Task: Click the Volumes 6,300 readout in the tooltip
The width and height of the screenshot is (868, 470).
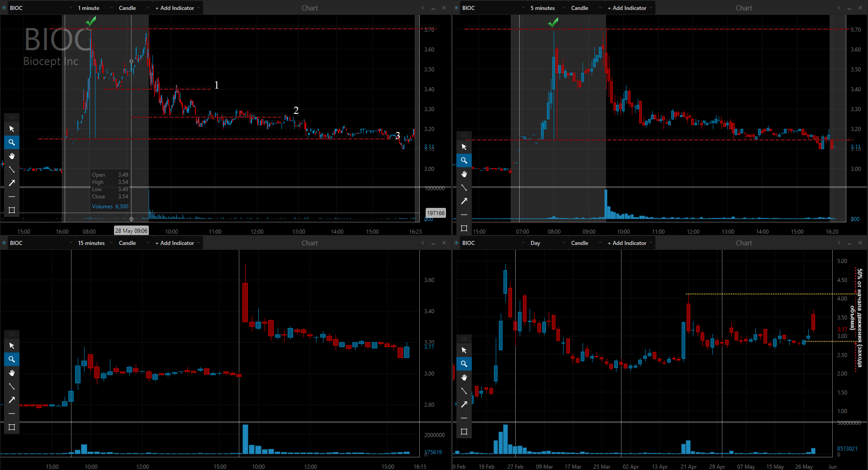Action: pos(110,206)
